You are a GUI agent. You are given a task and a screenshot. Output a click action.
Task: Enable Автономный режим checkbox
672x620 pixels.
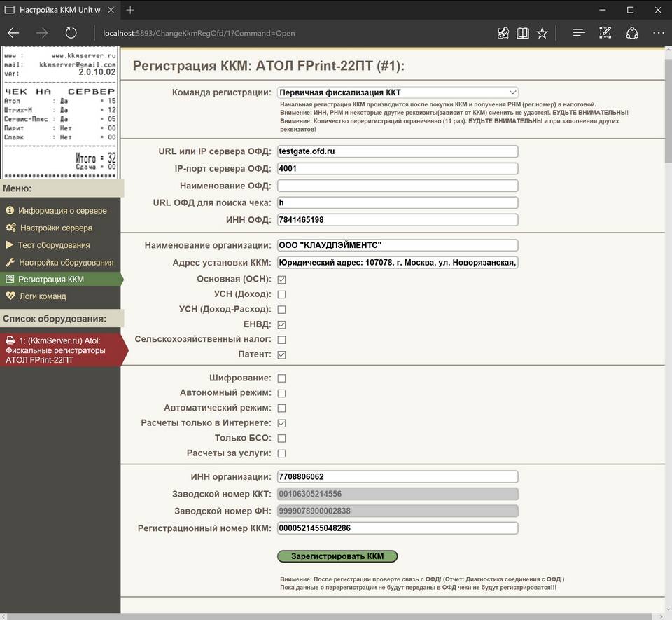(x=281, y=393)
